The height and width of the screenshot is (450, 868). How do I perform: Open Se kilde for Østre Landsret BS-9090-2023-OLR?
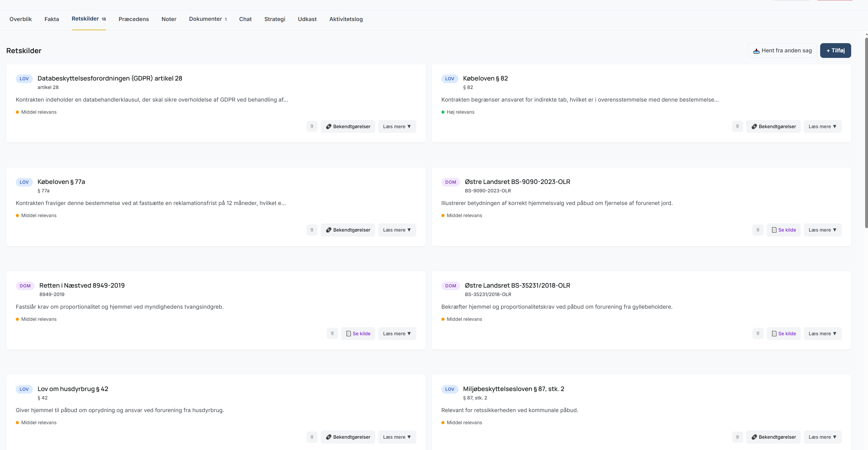click(783, 230)
